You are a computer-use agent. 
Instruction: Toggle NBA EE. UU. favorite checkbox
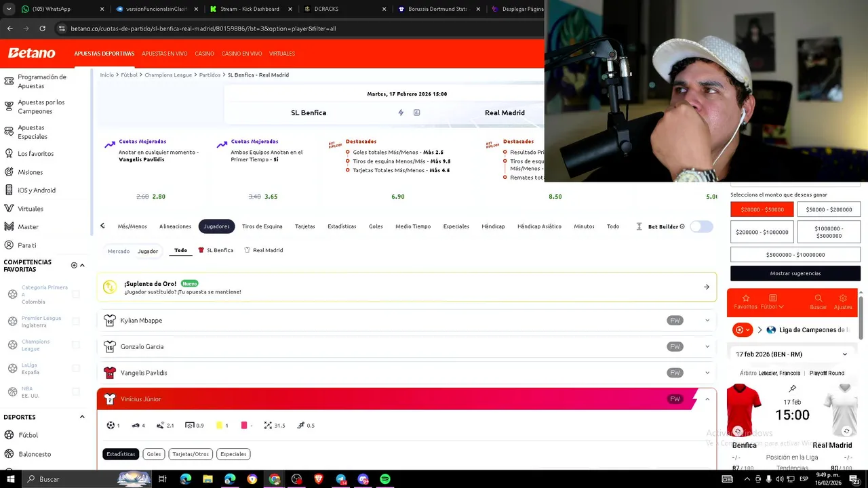click(x=76, y=392)
